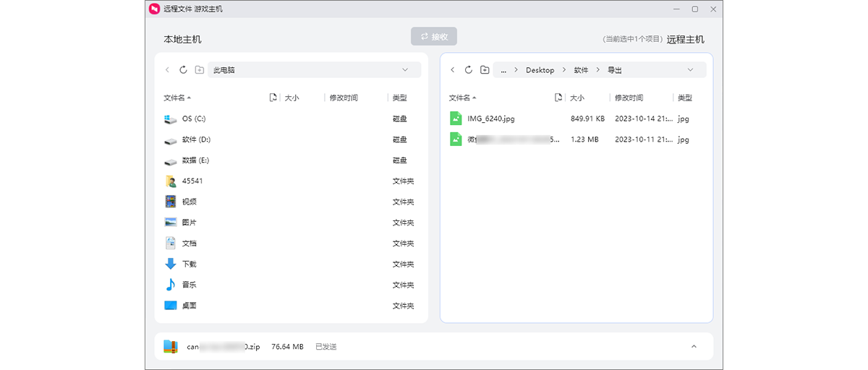Click the 已发送 transfer status

click(326, 347)
